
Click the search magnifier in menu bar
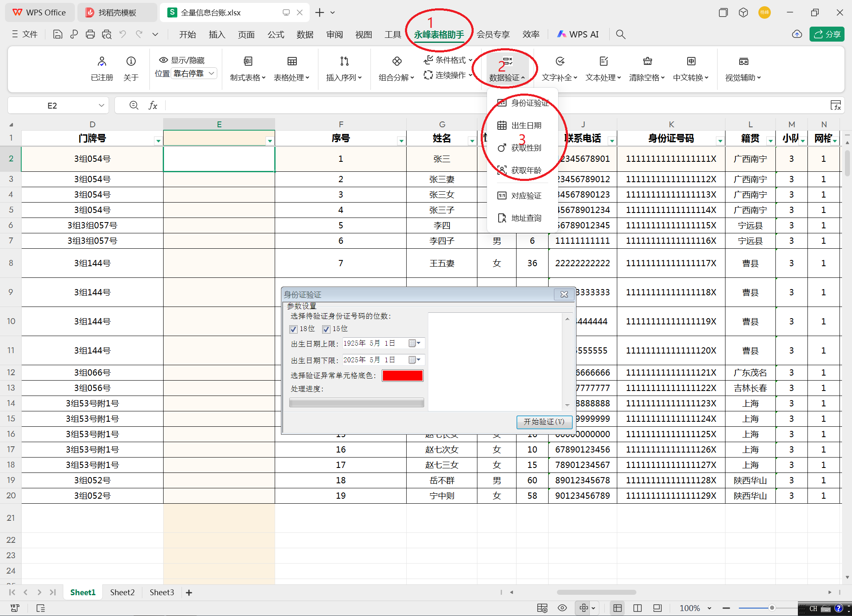point(621,35)
